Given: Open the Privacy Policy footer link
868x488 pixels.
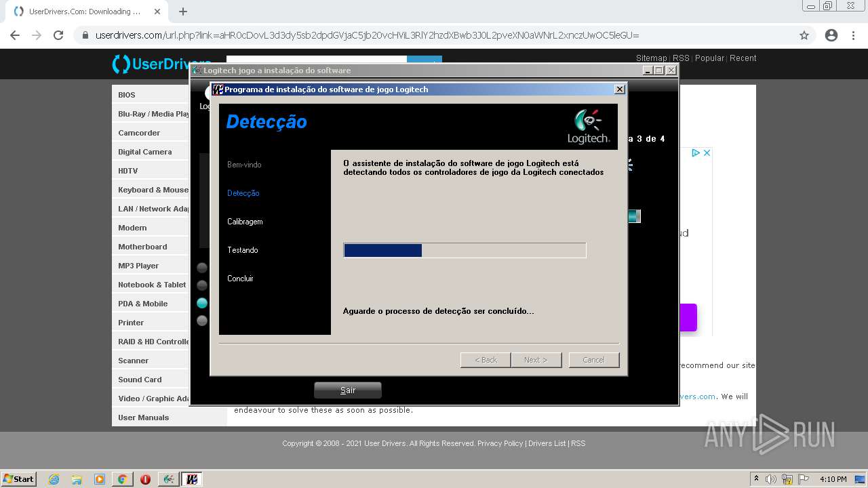Looking at the screenshot, I should coord(500,443).
